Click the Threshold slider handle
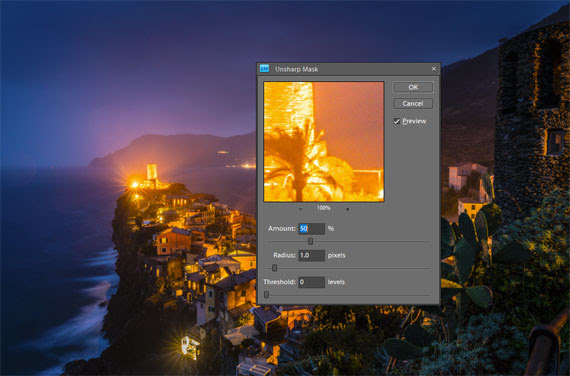The image size is (570, 376). coord(266,295)
